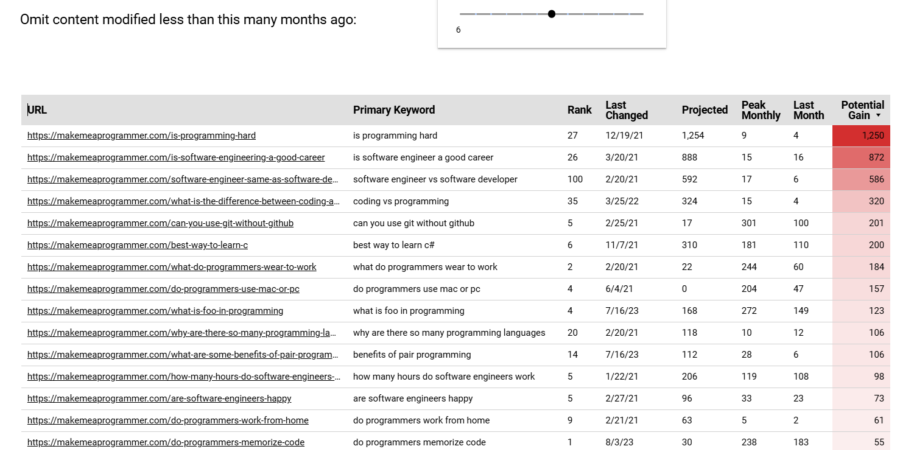Open do-programmers-work-from-home link

168,420
